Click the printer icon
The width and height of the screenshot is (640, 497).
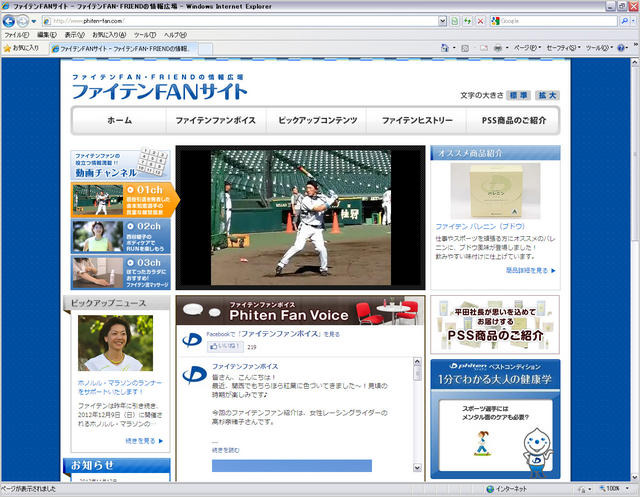(x=498, y=48)
